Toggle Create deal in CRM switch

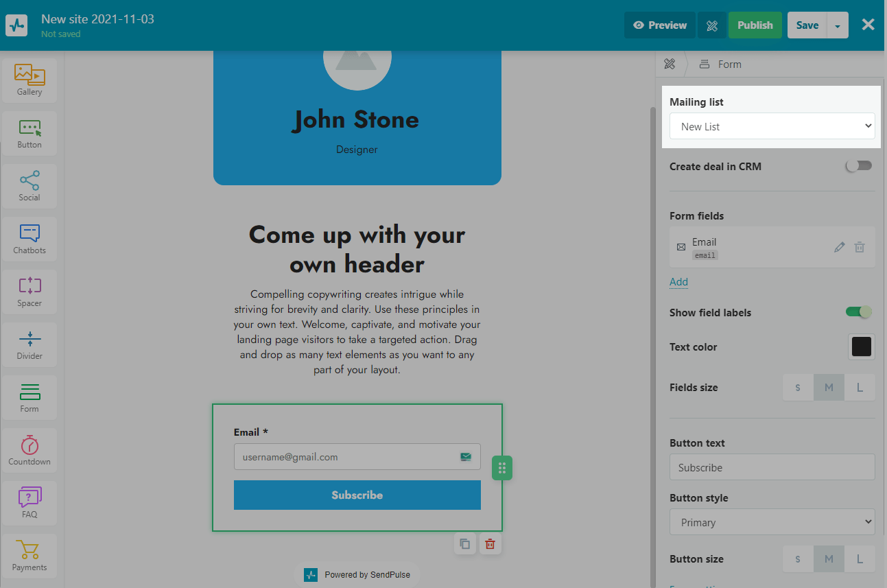(858, 166)
